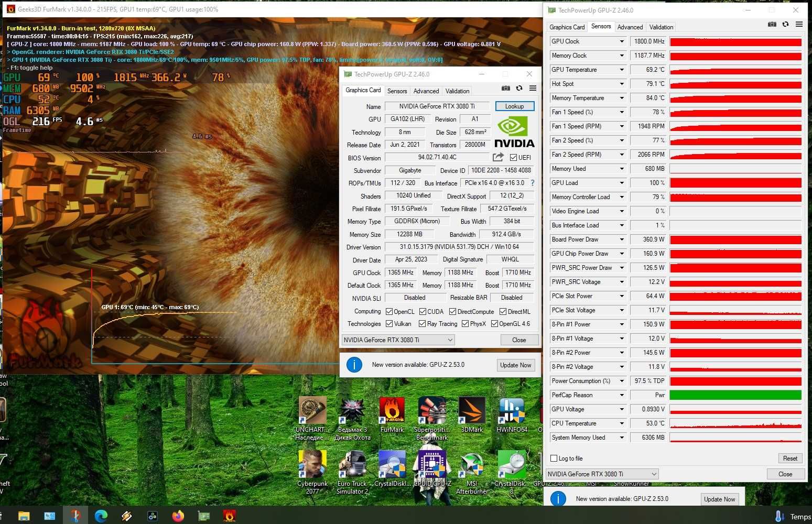This screenshot has width=812, height=524.
Task: Click the NVIDIA logo in GPU-Z
Action: click(514, 132)
